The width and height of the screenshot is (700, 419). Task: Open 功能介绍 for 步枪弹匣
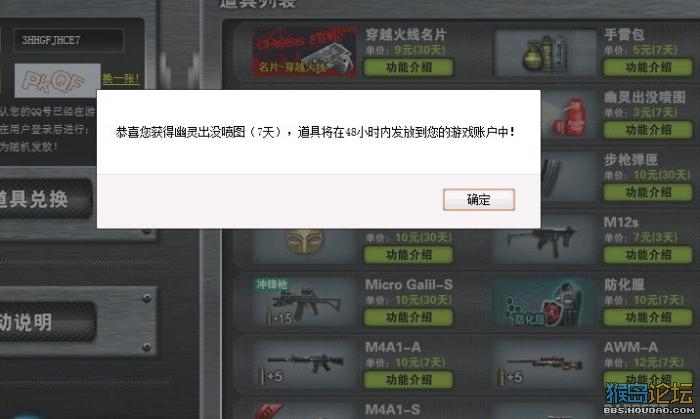click(x=648, y=192)
